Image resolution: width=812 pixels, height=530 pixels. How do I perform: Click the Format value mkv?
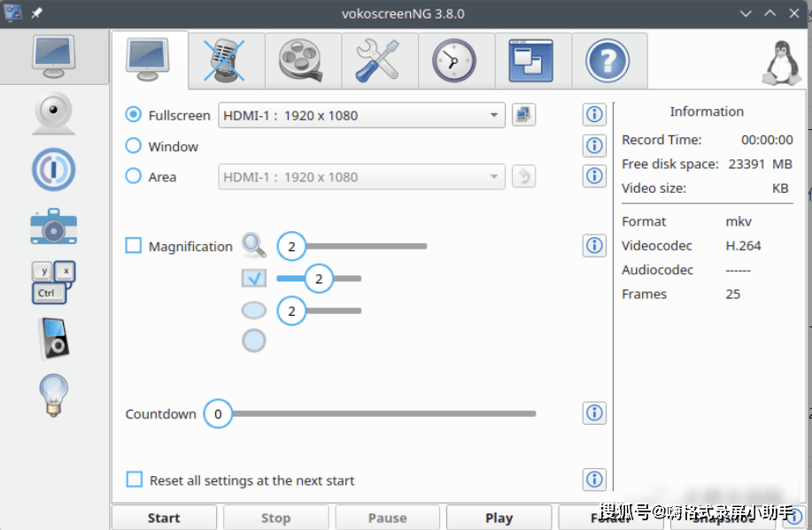[739, 221]
